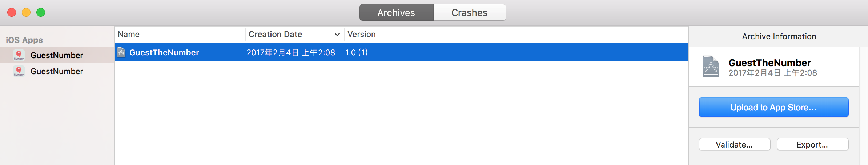Image resolution: width=868 pixels, height=165 pixels.
Task: Minimize the window using the yellow button
Action: click(x=26, y=12)
